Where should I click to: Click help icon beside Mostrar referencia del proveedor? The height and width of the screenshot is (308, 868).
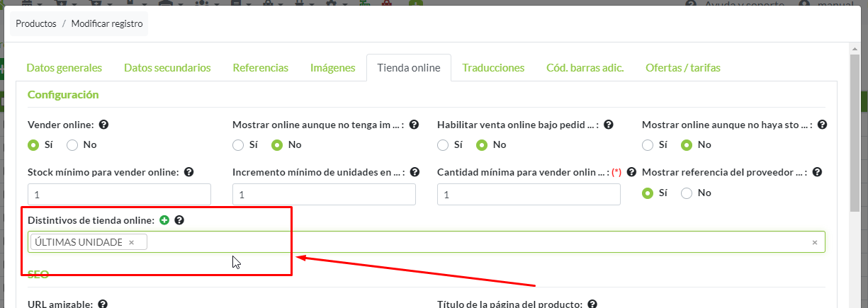tap(817, 172)
